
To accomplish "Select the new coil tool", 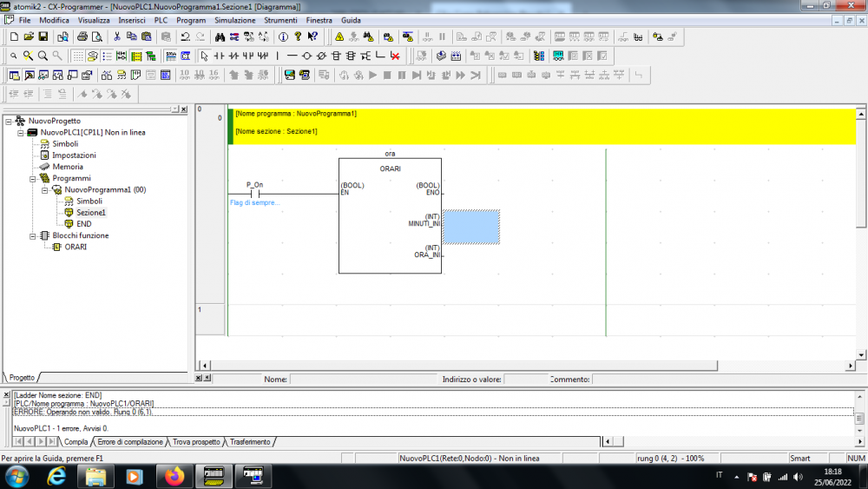I will pyautogui.click(x=306, y=56).
